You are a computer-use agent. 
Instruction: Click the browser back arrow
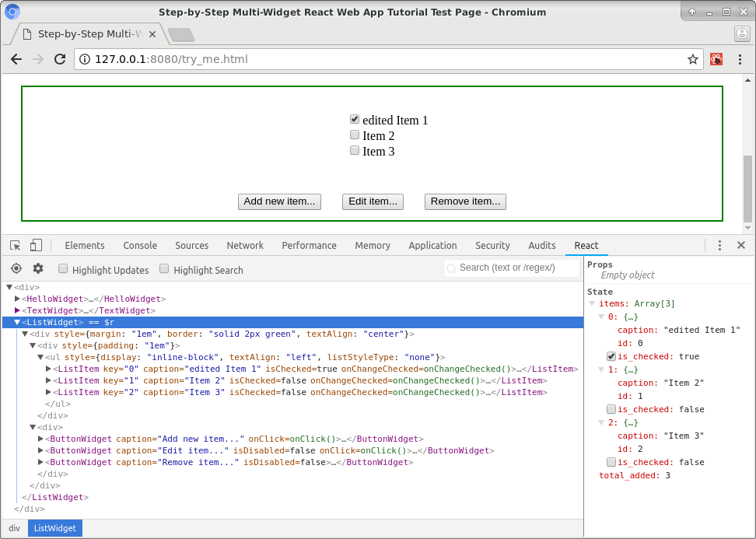click(16, 59)
